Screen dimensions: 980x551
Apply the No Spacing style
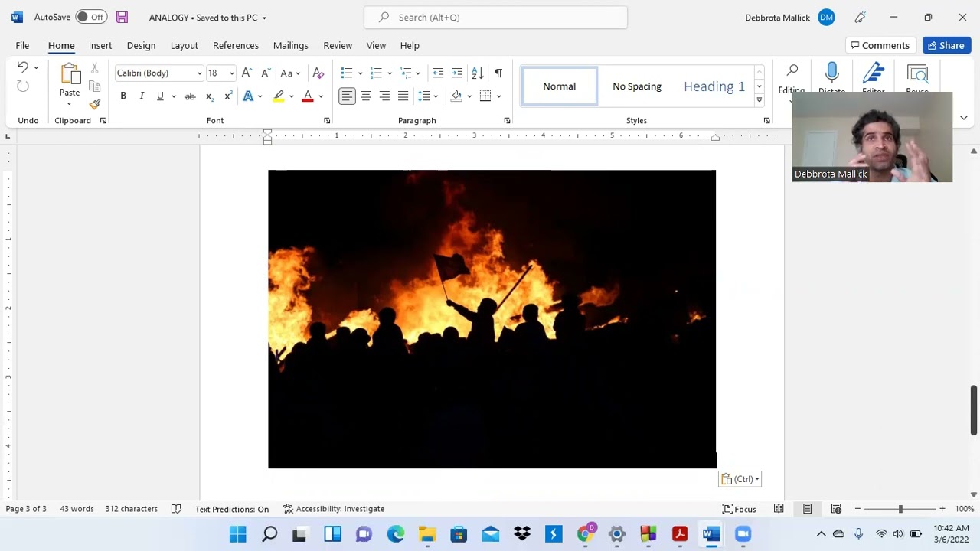point(637,86)
